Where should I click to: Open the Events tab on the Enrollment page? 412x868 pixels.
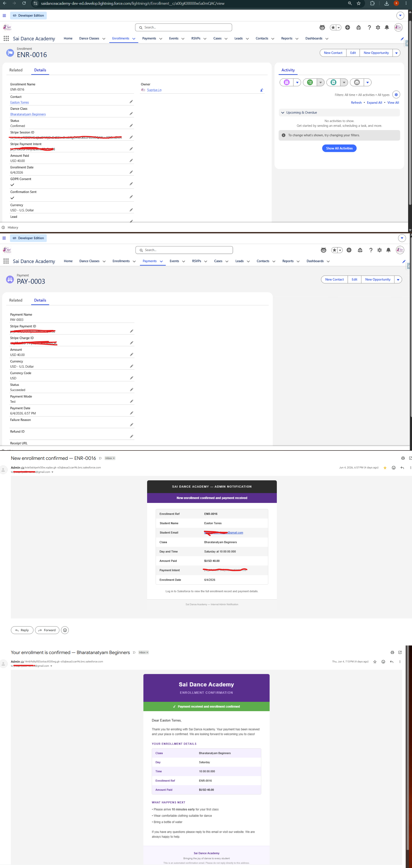click(x=174, y=38)
